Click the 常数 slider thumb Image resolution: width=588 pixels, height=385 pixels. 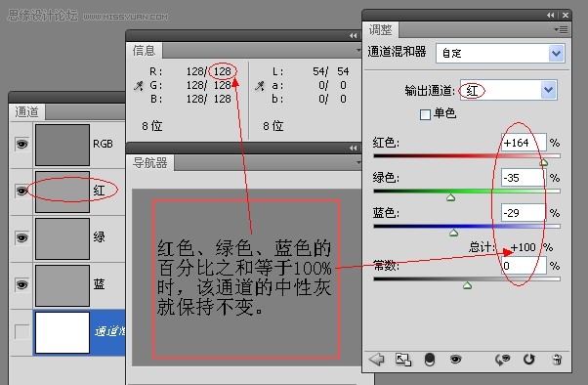tap(467, 285)
